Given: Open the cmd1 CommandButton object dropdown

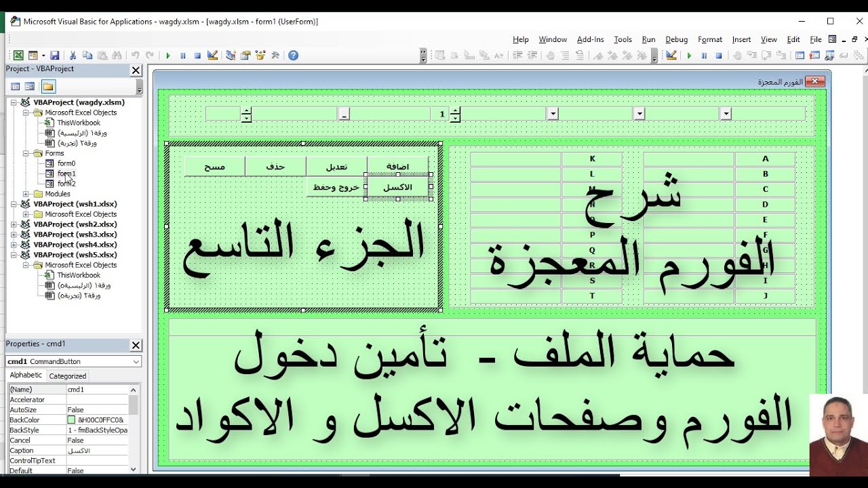Looking at the screenshot, I should point(136,362).
